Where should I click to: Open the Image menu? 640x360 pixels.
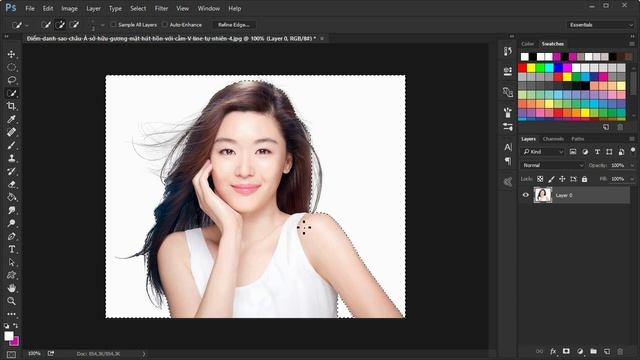click(x=69, y=8)
